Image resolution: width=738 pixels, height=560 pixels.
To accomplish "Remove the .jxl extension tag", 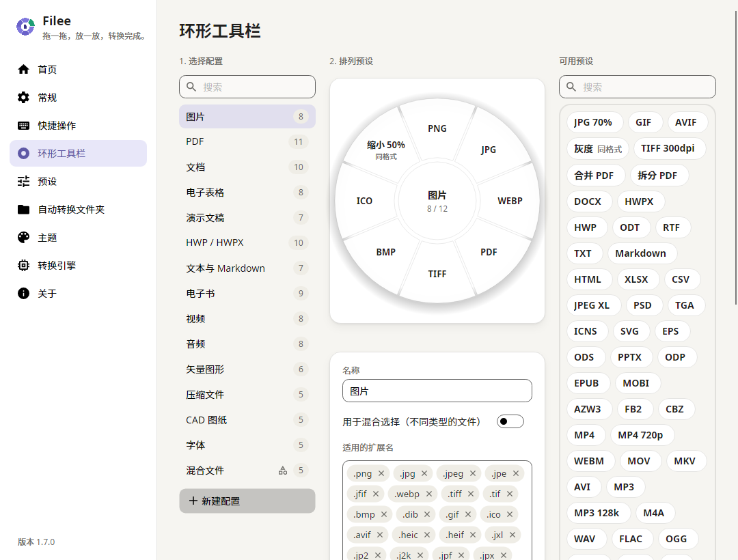I will pos(512,535).
